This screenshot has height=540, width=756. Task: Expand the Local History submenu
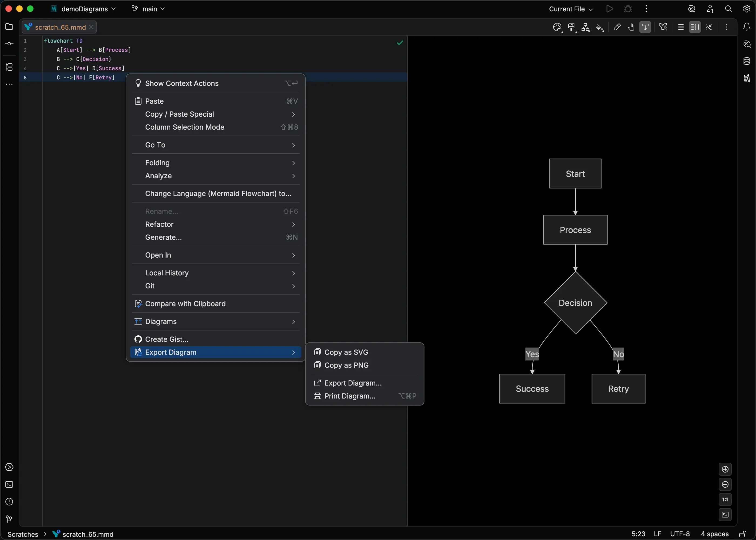click(216, 273)
